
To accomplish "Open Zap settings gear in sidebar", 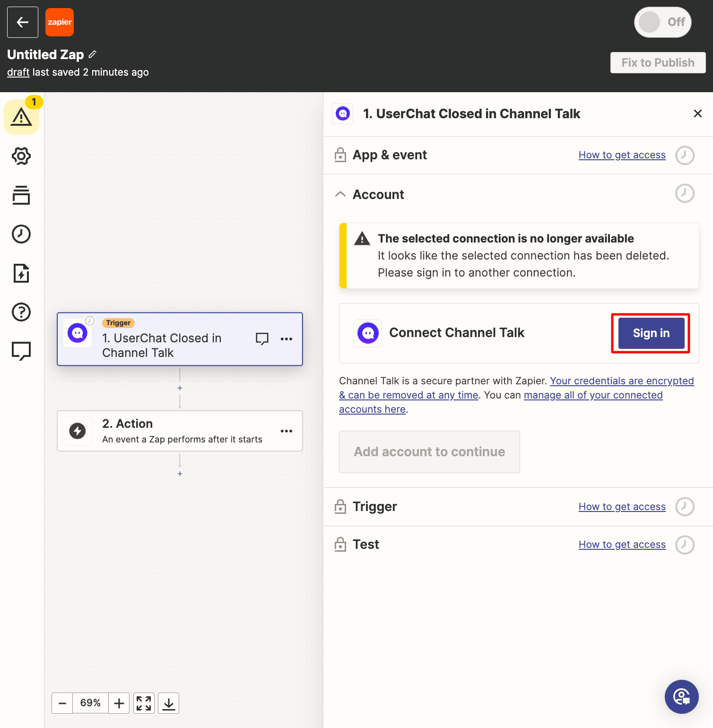I will click(21, 156).
